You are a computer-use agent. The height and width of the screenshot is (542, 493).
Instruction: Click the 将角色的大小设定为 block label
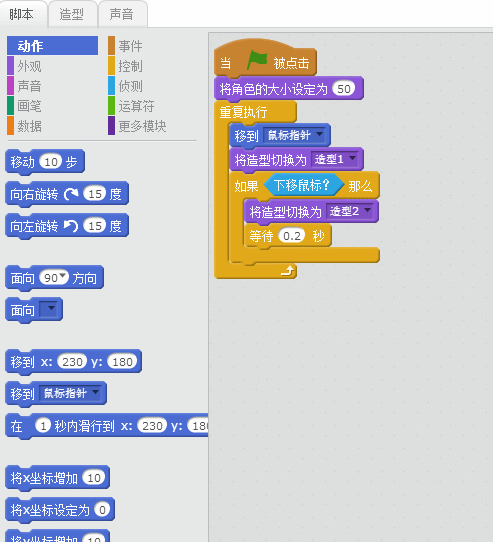[x=273, y=89]
